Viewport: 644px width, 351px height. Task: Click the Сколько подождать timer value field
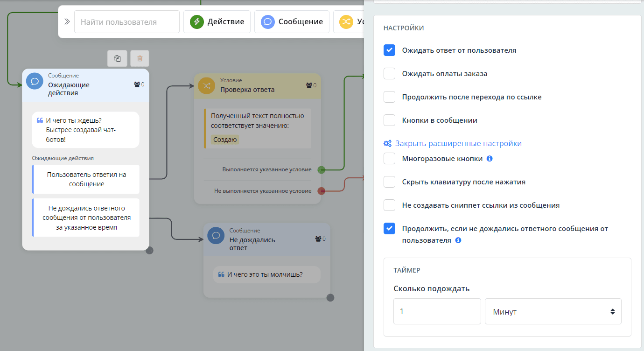pos(437,311)
